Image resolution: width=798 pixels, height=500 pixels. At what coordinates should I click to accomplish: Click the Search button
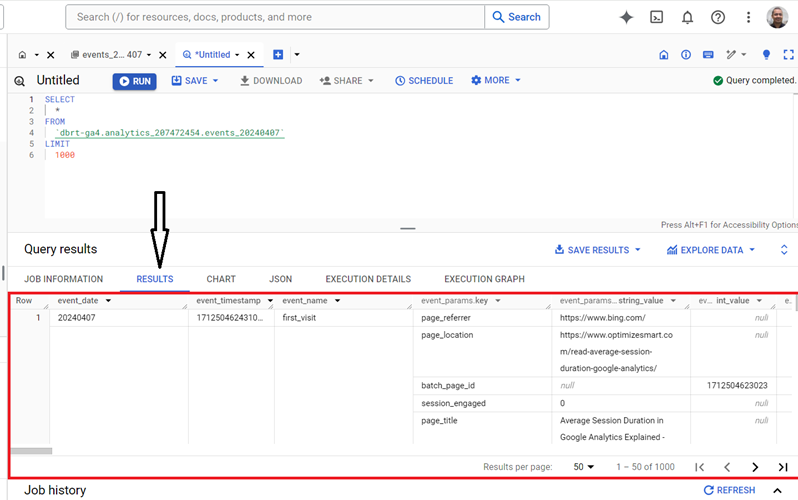pos(517,17)
